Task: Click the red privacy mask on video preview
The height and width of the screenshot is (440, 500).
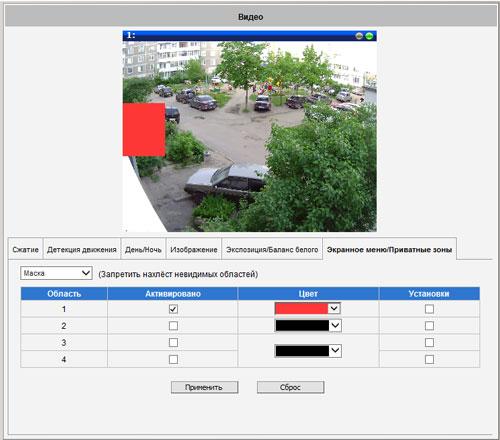Action: pos(144,129)
